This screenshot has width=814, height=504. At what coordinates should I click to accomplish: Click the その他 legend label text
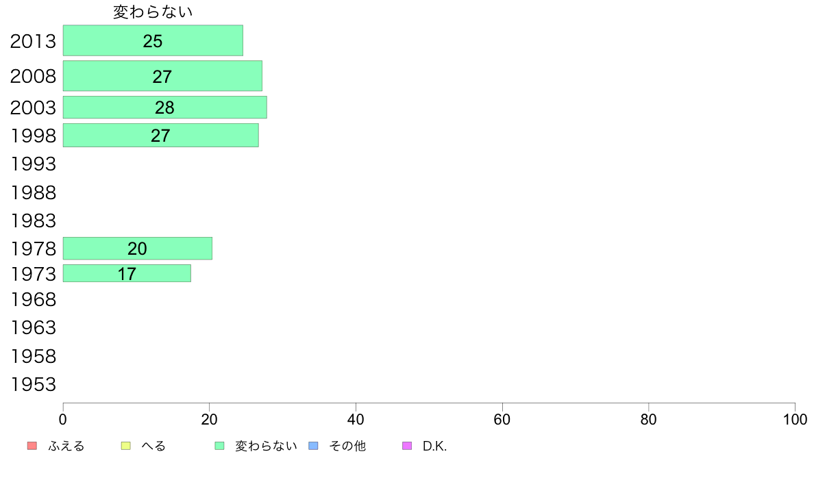point(347,446)
